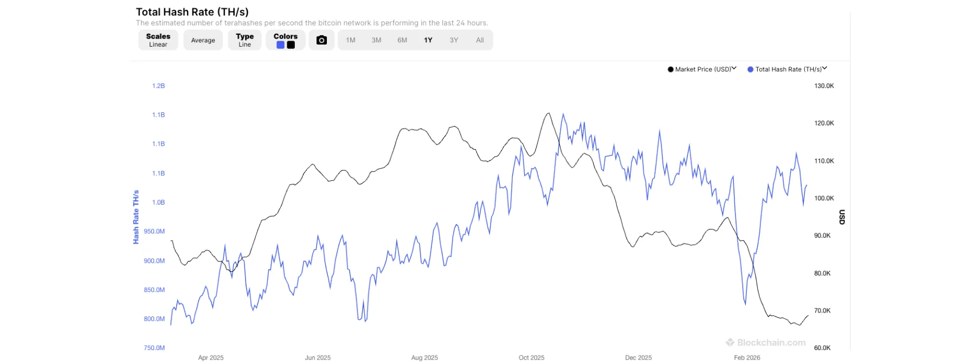Toggle the Average smoothing button
This screenshot has width=980, height=363.
(203, 40)
